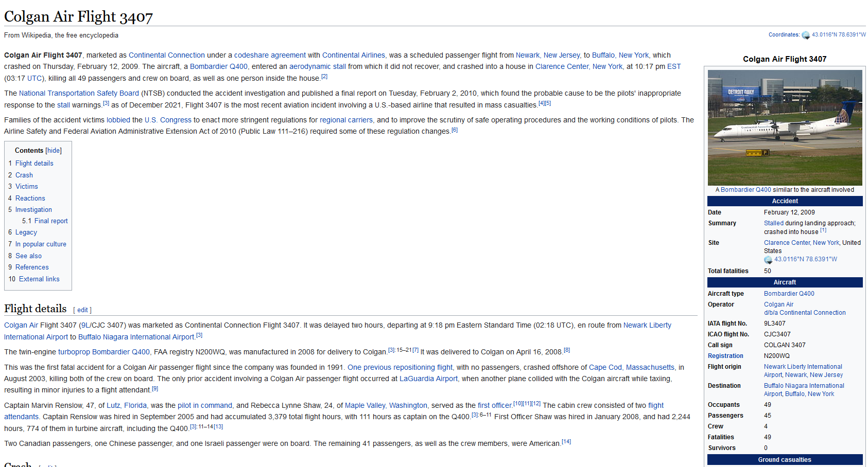Jump to Flight details in Contents
868x467 pixels.
point(34,164)
